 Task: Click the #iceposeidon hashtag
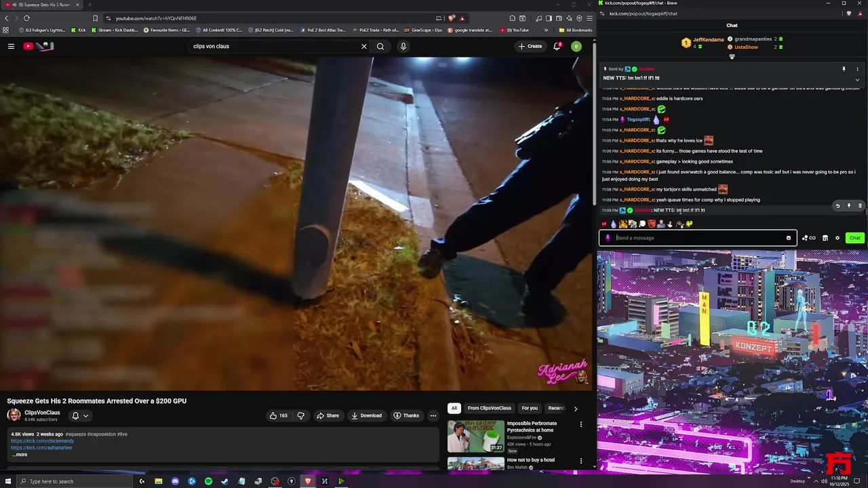(x=101, y=434)
